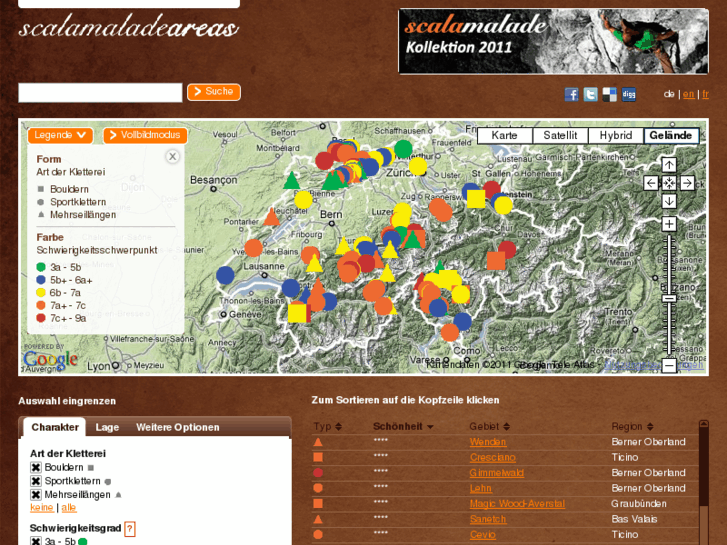Switch map to Gelände view
Viewport: 727px width, 545px height.
[671, 135]
